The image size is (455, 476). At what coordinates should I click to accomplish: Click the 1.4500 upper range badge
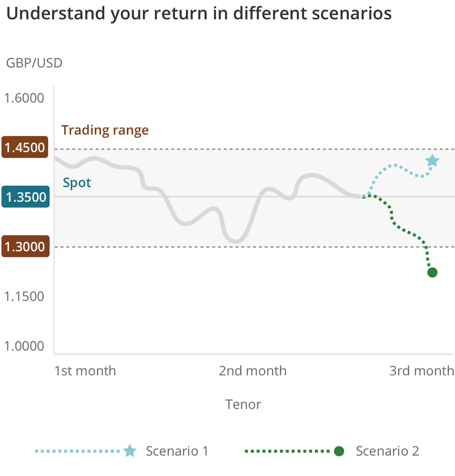[x=25, y=147]
